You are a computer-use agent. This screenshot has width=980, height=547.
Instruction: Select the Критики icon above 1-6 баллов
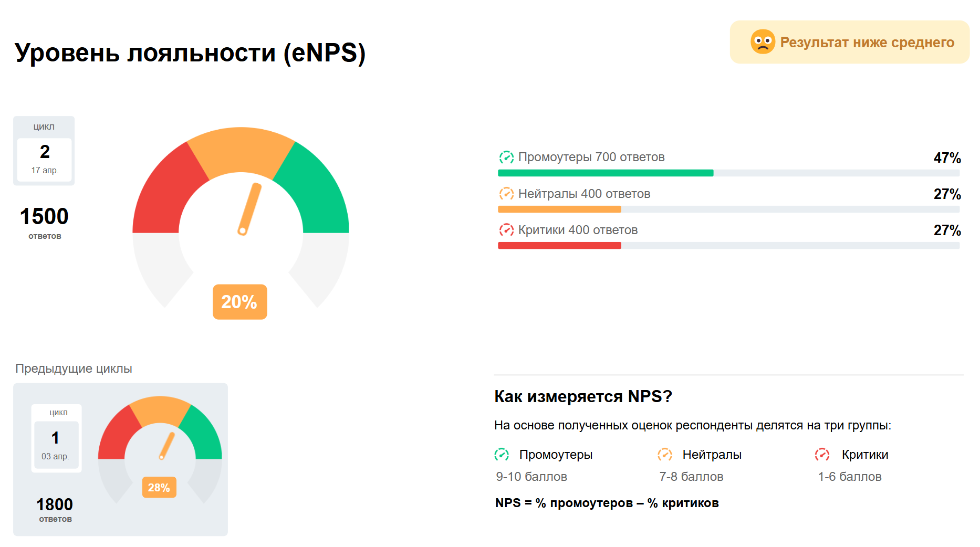click(822, 454)
